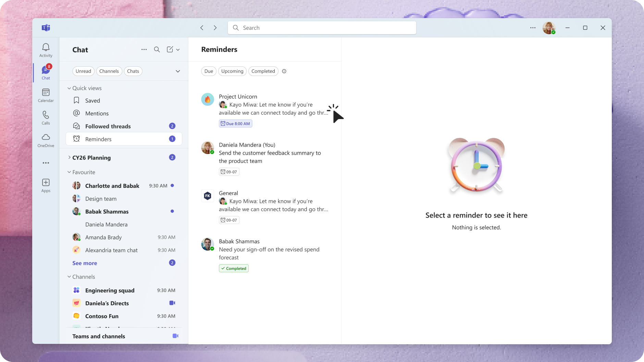
Task: Expand the chat filters dropdown chevron
Action: point(178,71)
